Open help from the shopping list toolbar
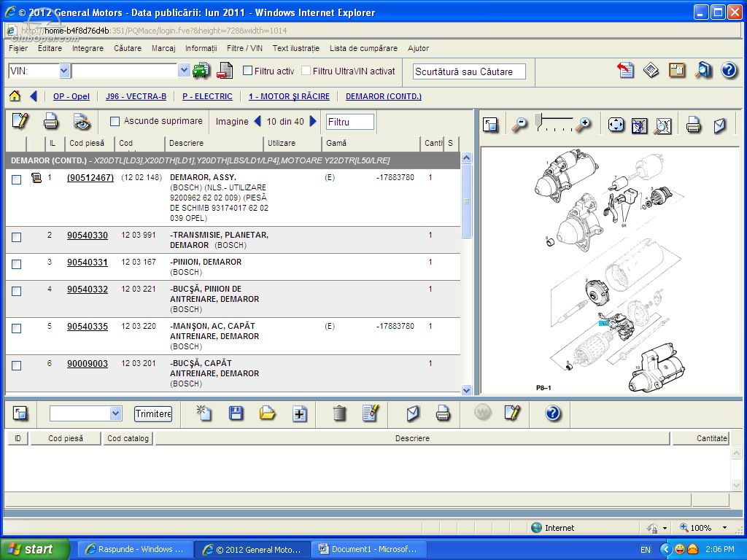This screenshot has width=747, height=560. coord(553,413)
